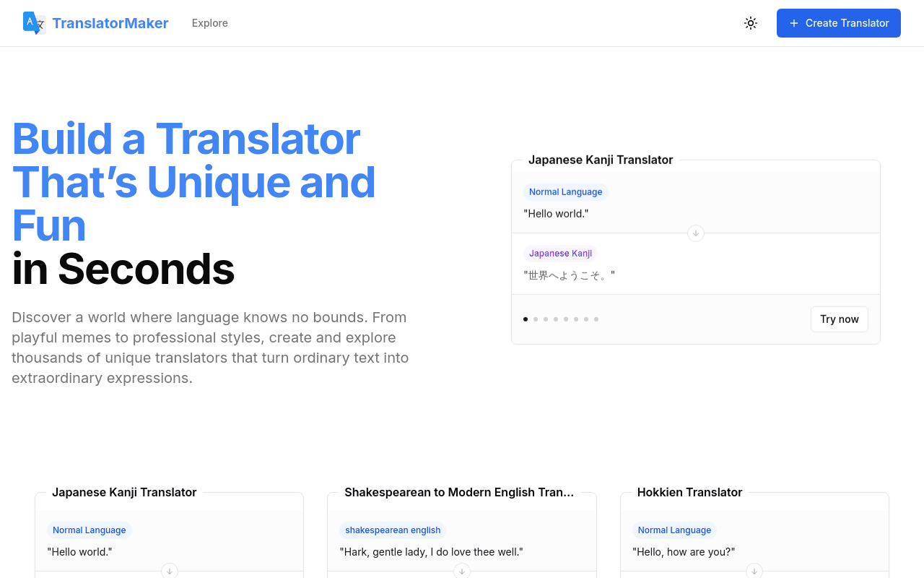Select the seventh carousel dot indicator
The width and height of the screenshot is (924, 578).
coord(586,319)
